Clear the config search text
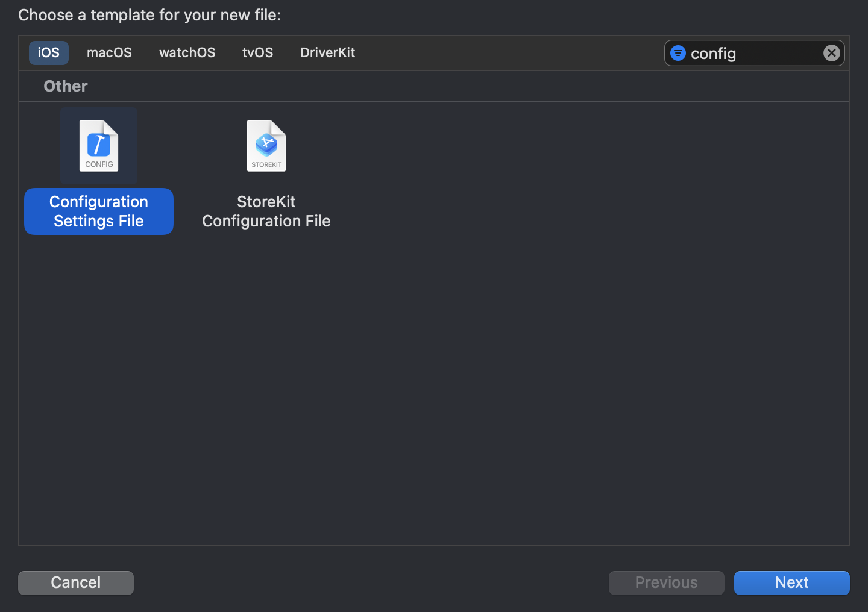Screen dimensions: 868x612 (832, 53)
